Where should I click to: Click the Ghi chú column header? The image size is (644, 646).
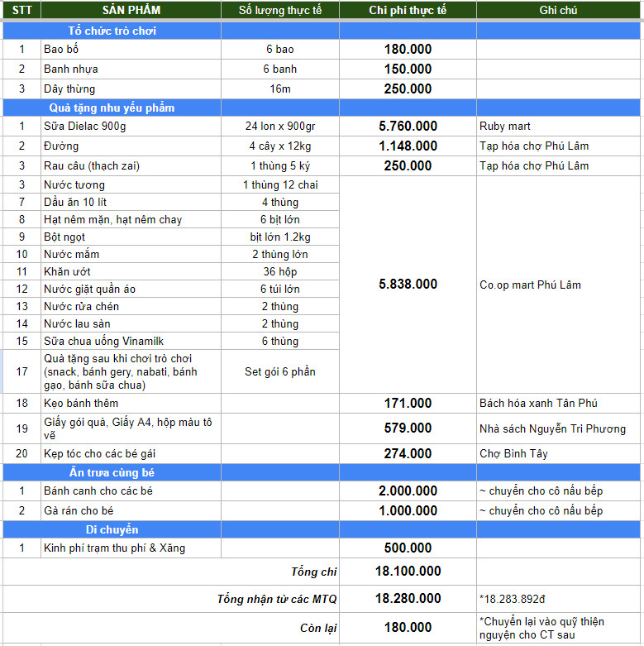[x=558, y=11]
